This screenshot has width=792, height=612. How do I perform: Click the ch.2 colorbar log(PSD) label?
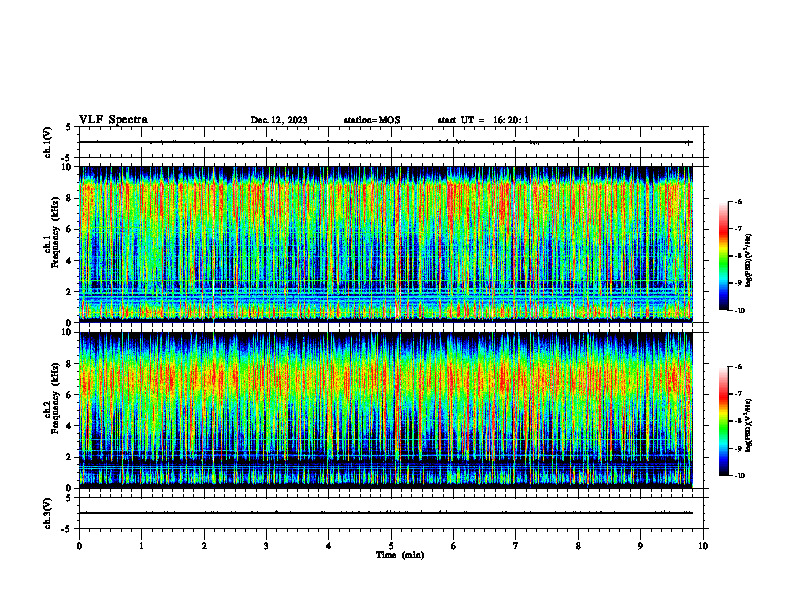tap(749, 425)
